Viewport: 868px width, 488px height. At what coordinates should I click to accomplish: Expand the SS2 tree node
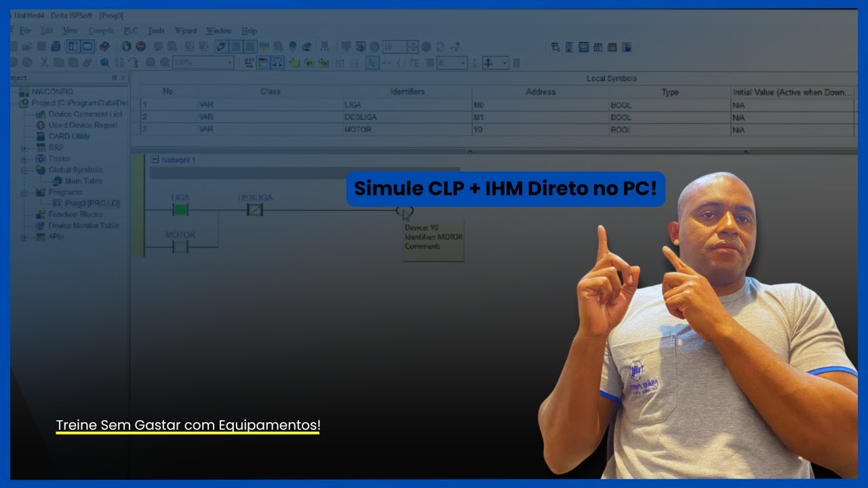click(24, 148)
